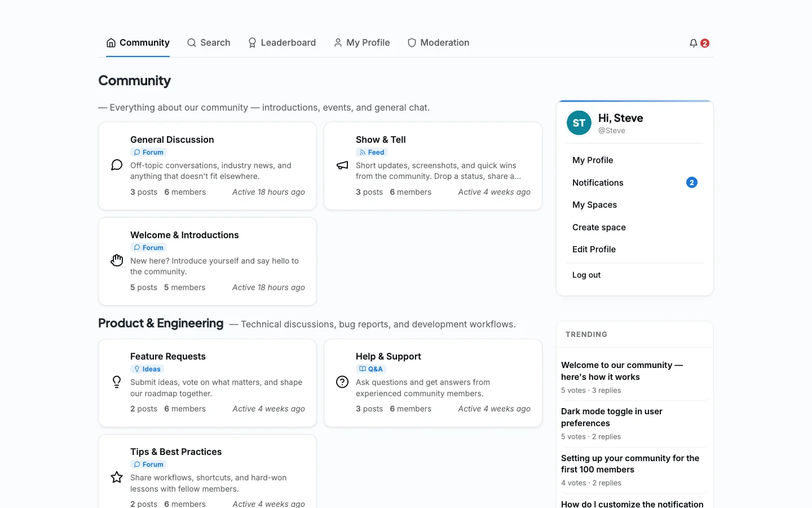Click the Forum tag under General Discussion

click(149, 152)
